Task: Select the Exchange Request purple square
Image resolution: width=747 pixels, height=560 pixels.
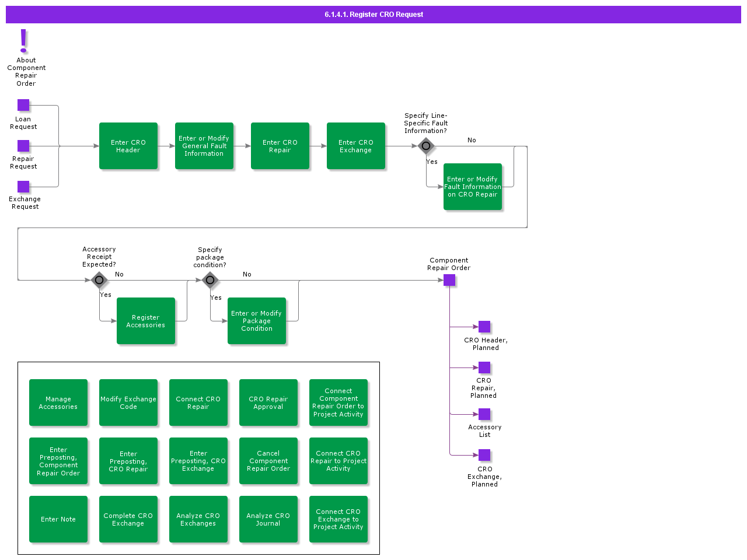Action: coord(23,187)
